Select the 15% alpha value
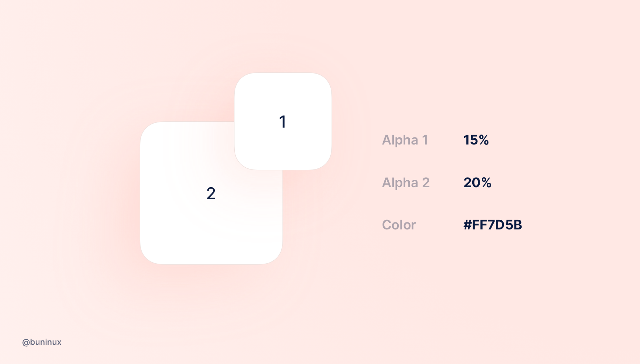Viewport: 640px width, 364px height. coord(476,140)
